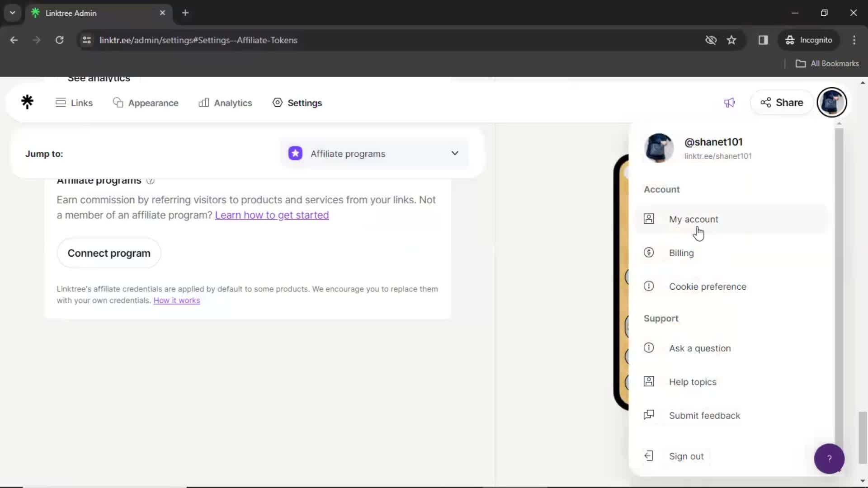
Task: Click the Learn how to get started link
Action: click(272, 215)
